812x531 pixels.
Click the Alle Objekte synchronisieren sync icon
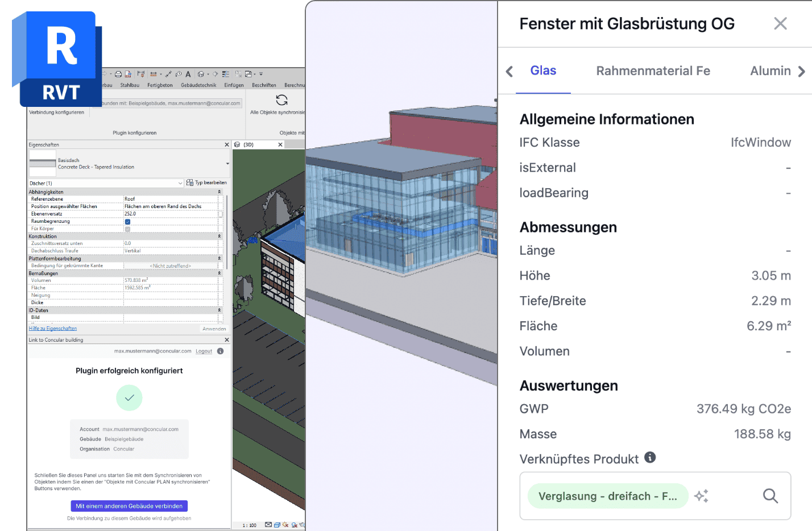pos(281,101)
